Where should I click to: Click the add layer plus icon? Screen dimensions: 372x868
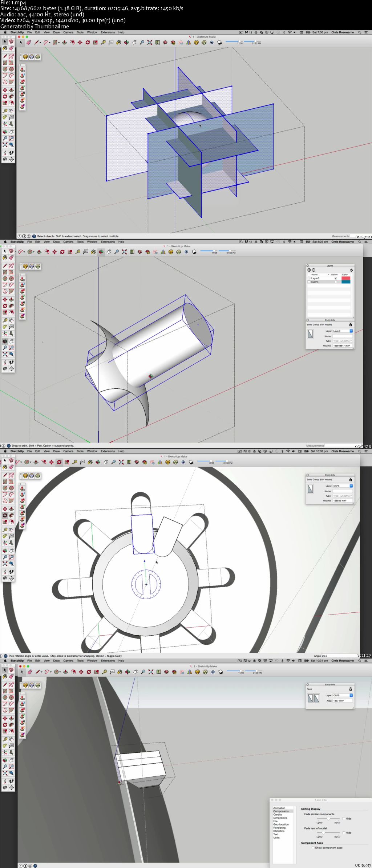309,270
